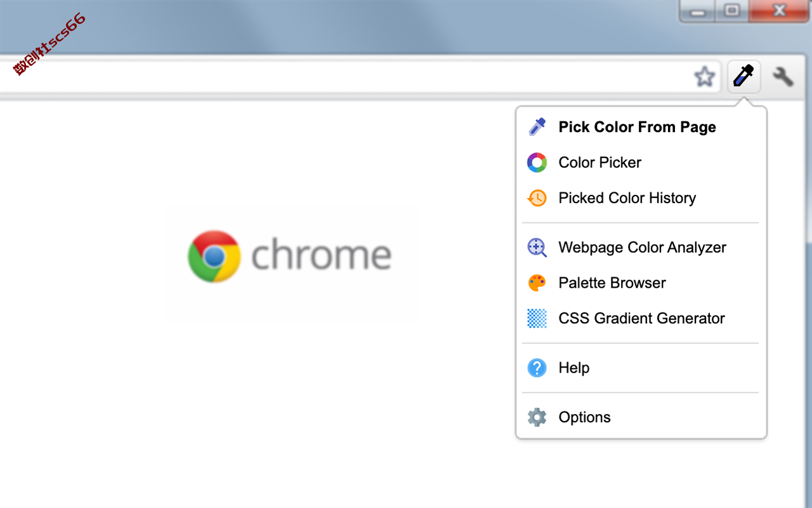Open the eyedropper extension toolbar button
Viewport: 812px width, 508px height.
coord(743,77)
